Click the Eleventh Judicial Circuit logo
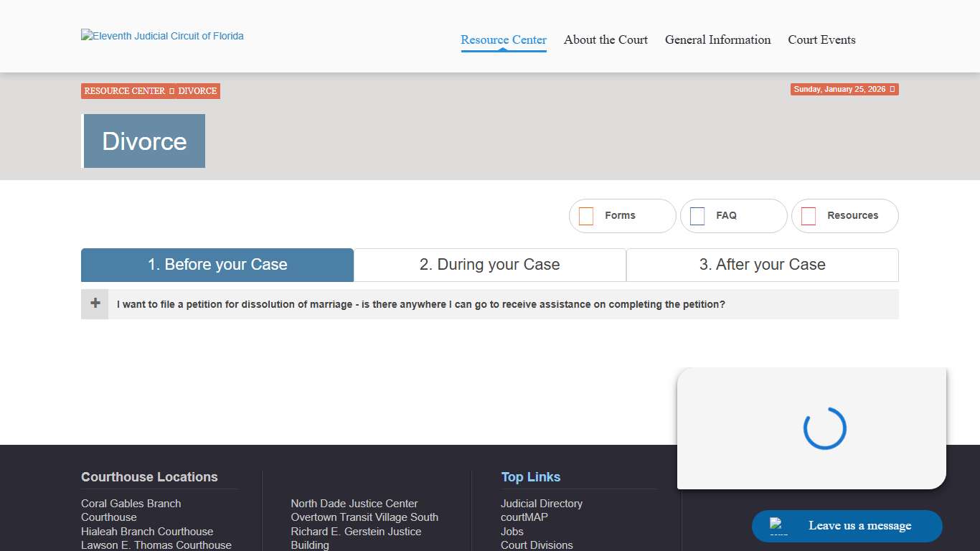Screen dimensions: 980x551 (x=162, y=36)
